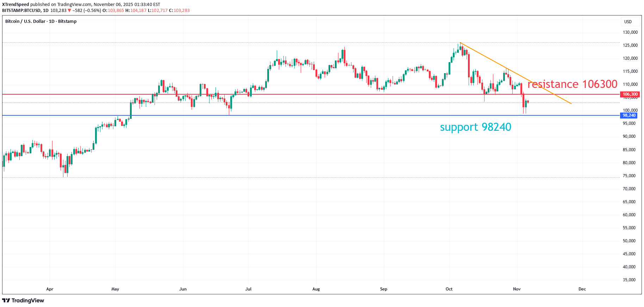Click the red 106,300 price axis tag
This screenshot has height=307, width=644.
[x=630, y=94]
